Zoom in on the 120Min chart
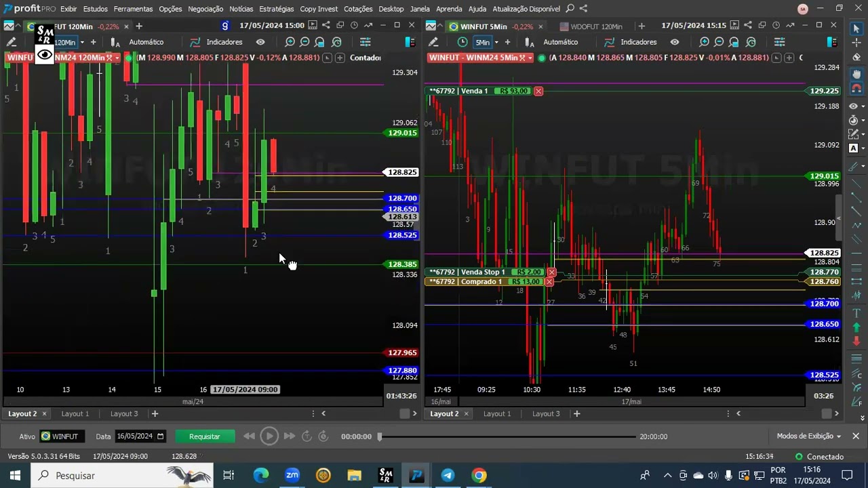The width and height of the screenshot is (868, 488). 290,42
